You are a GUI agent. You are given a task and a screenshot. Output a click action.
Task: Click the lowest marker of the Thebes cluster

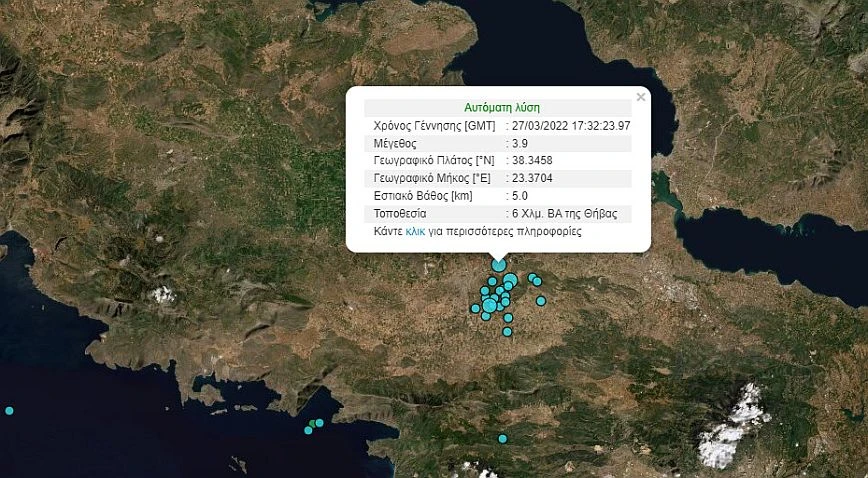click(508, 331)
